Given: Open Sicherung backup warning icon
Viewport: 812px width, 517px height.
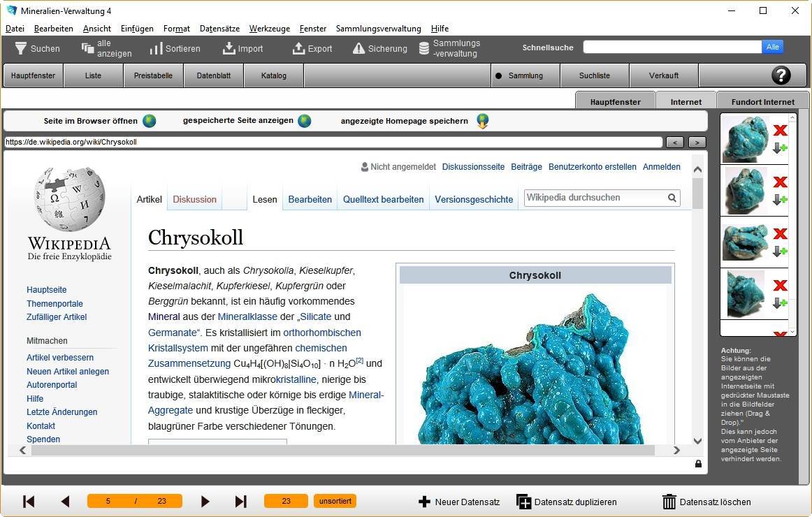Looking at the screenshot, I should (358, 48).
